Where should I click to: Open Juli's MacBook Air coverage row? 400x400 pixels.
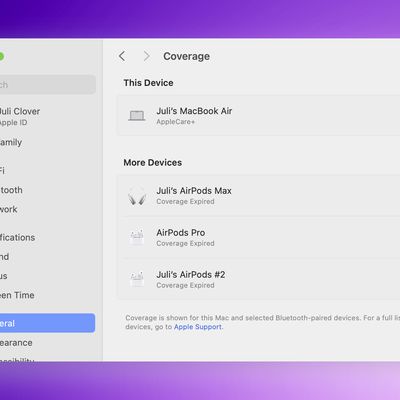tap(258, 115)
